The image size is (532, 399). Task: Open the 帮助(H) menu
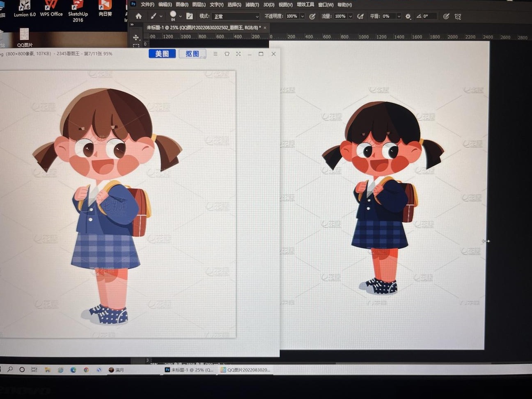pyautogui.click(x=344, y=5)
